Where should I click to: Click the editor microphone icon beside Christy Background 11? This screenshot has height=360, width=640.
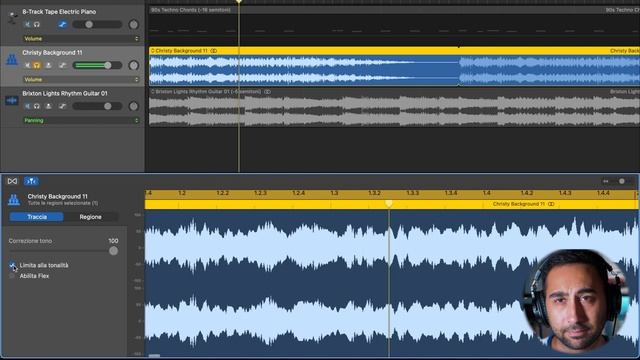click(x=14, y=200)
